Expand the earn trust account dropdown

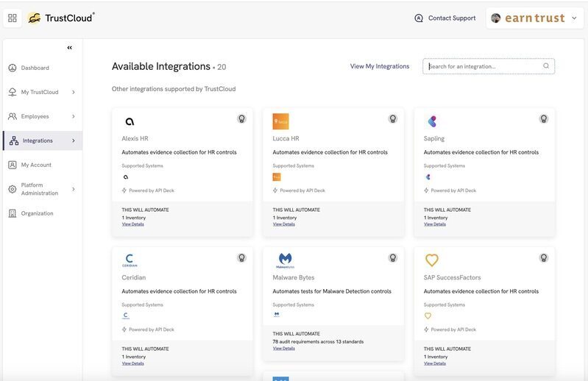574,18
